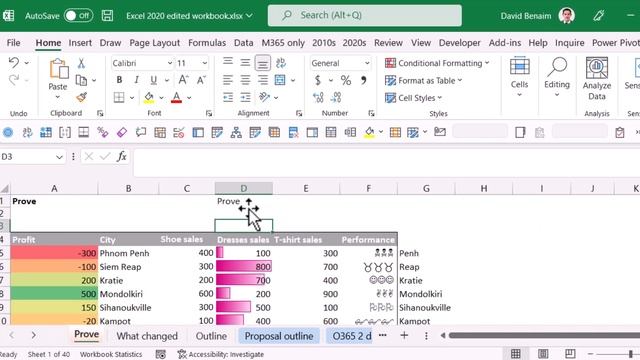Screen dimensions: 640x360
Task: Open the Review tab
Action: (388, 43)
